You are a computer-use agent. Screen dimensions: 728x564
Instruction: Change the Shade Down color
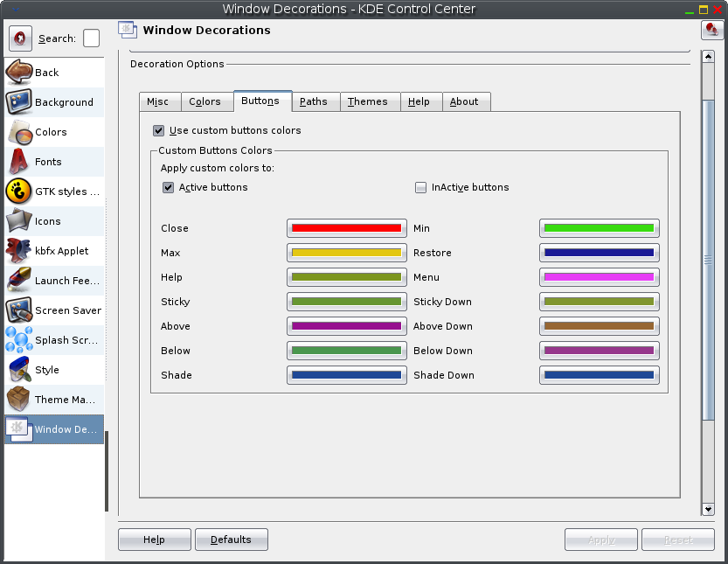(600, 375)
